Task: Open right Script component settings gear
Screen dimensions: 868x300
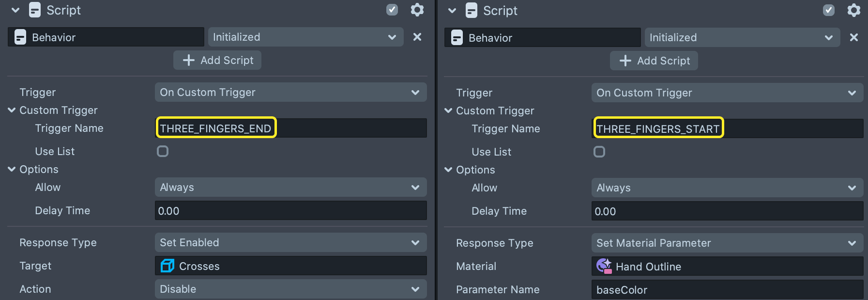Action: tap(853, 11)
